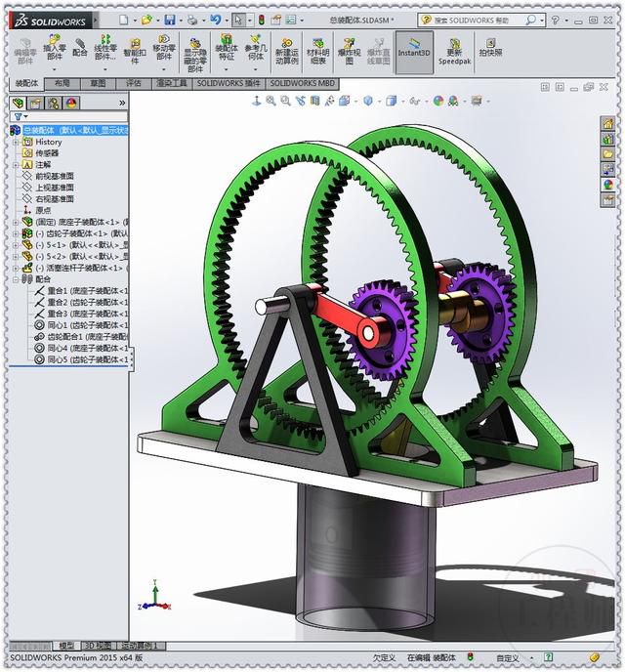This screenshot has width=625, height=672.
Task: Click 移动零部件 (Move Component) tool
Action: [x=164, y=48]
